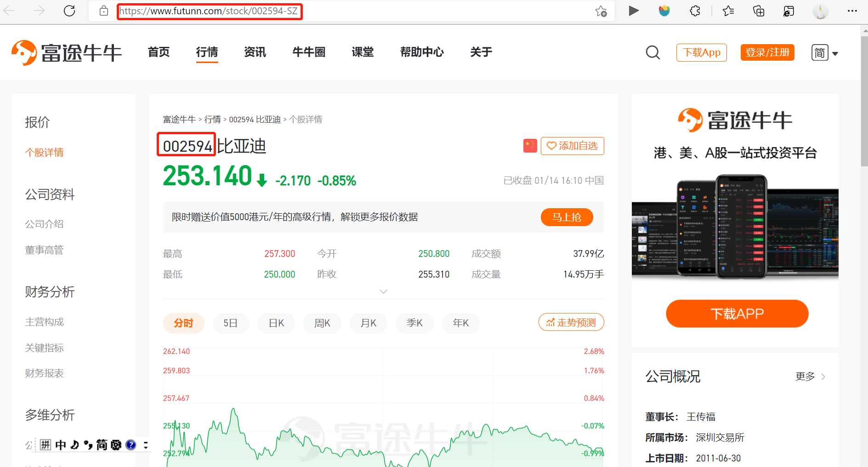The height and width of the screenshot is (467, 868).
Task: Click the 马上抢 promotion button
Action: coord(567,217)
